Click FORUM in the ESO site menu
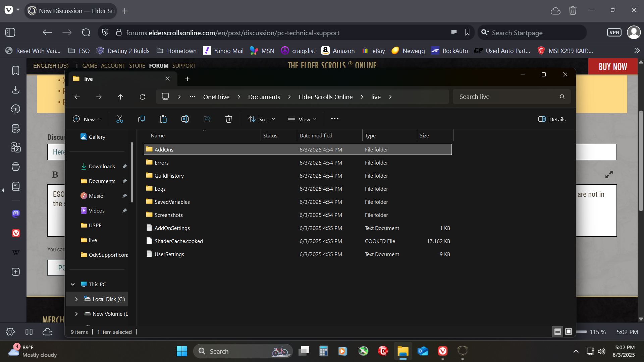644x362 pixels. [159, 66]
